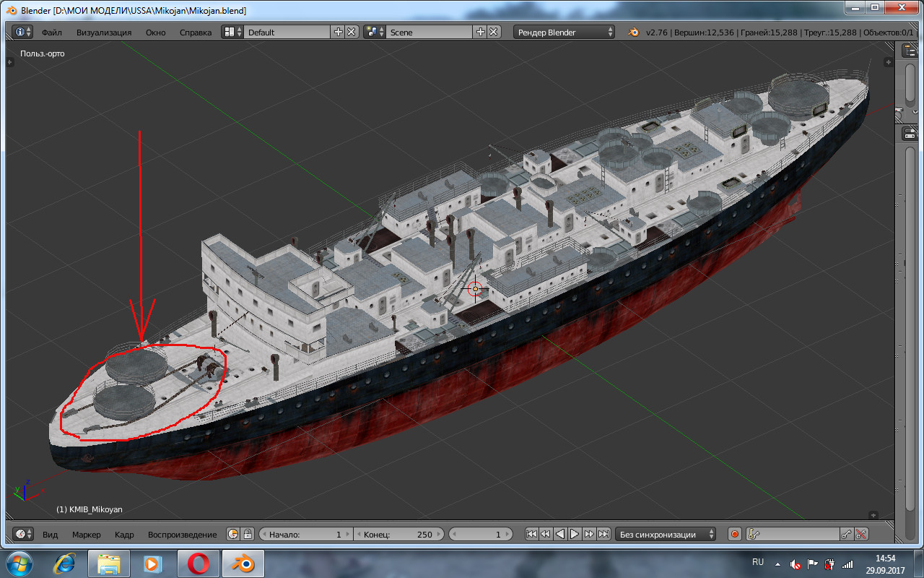Expand the properties shelf plus in viewport

tap(888, 62)
